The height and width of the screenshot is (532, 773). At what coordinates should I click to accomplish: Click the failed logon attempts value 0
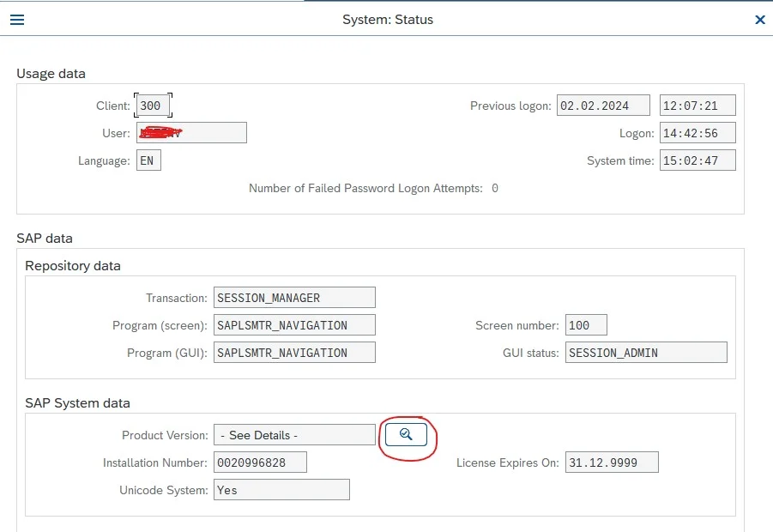494,188
